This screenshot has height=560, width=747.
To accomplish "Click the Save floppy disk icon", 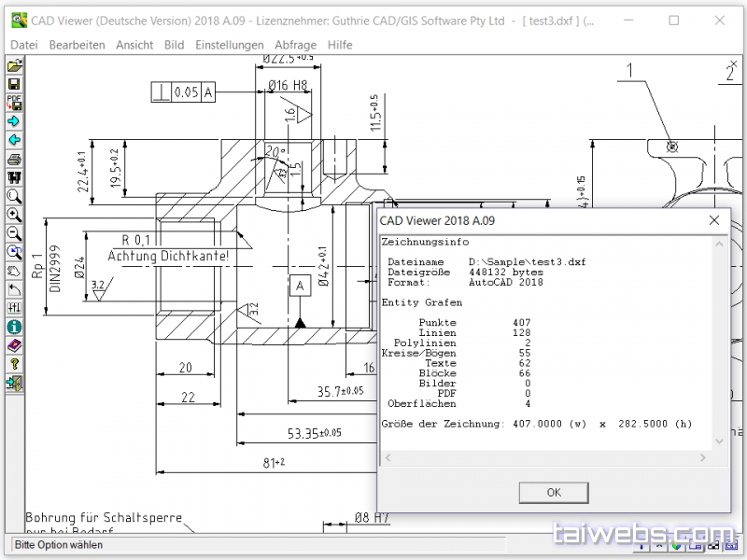I will pyautogui.click(x=14, y=84).
